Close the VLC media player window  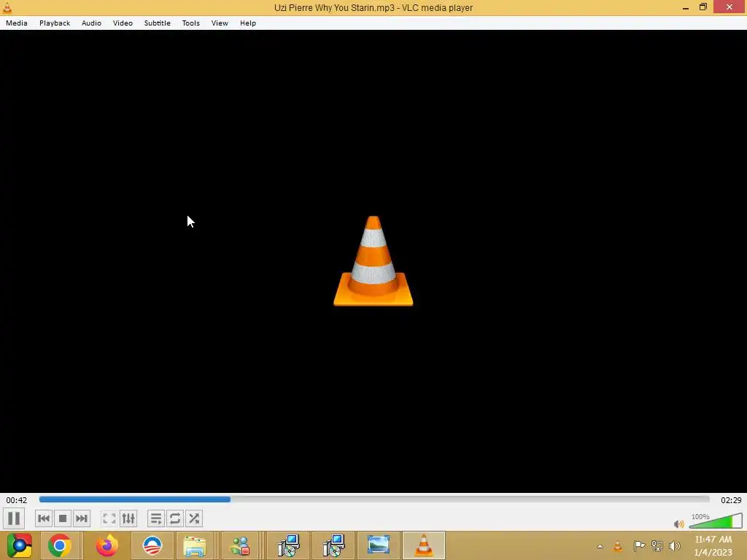point(729,7)
